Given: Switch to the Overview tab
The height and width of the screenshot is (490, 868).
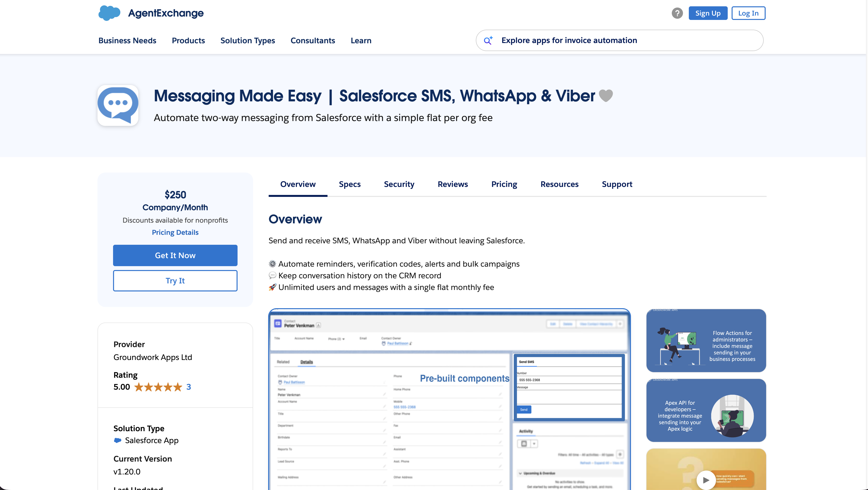Looking at the screenshot, I should tap(298, 184).
